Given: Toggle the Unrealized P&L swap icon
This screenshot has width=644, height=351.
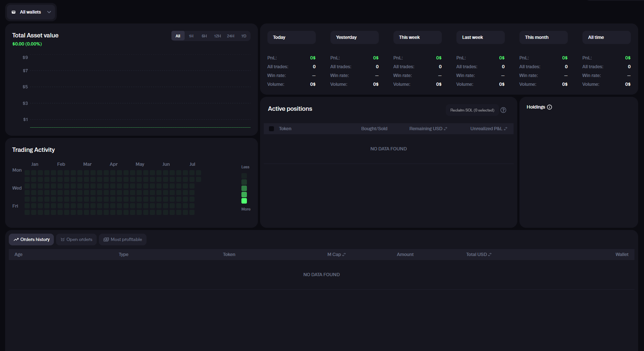Looking at the screenshot, I should click(x=506, y=129).
